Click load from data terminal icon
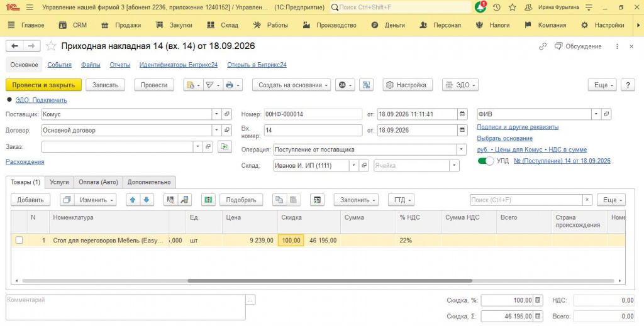 coord(184,200)
